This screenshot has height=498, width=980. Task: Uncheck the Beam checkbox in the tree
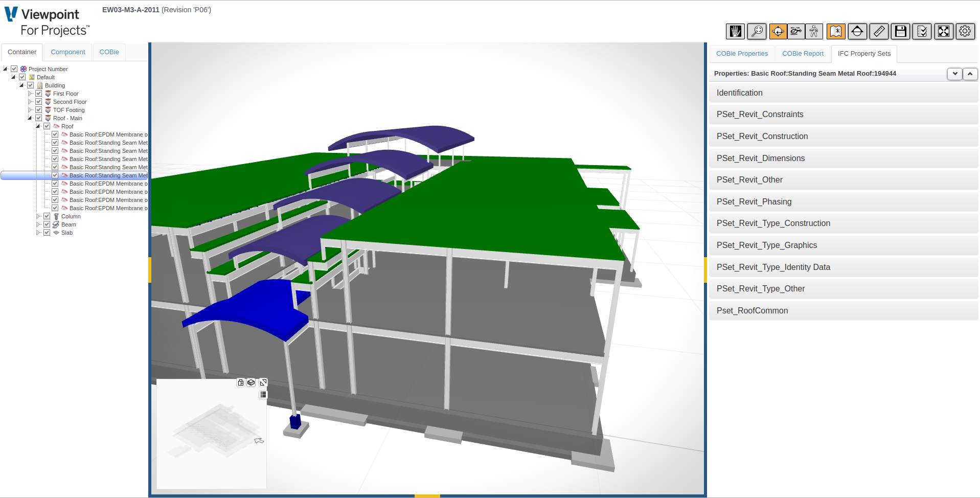47,224
